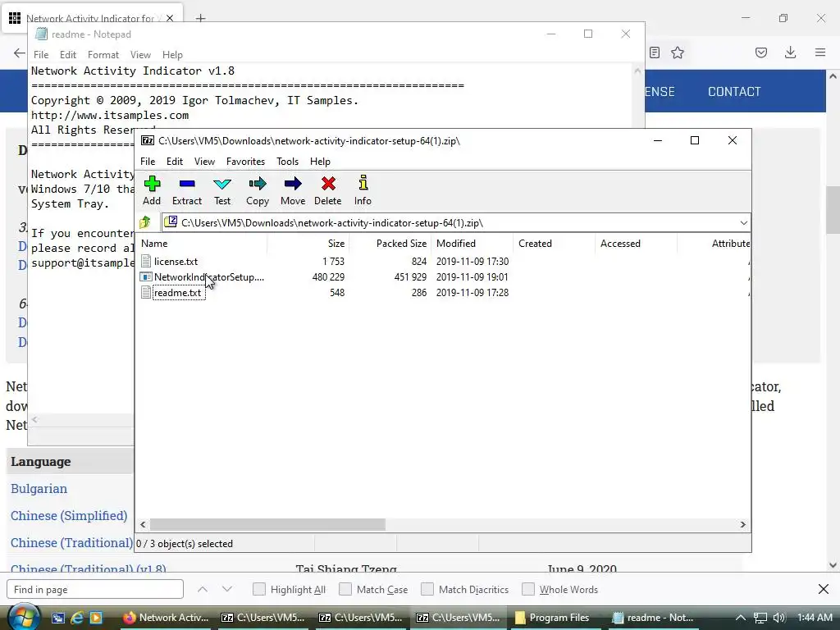Enable the Match Diacritics checkbox

pos(427,589)
